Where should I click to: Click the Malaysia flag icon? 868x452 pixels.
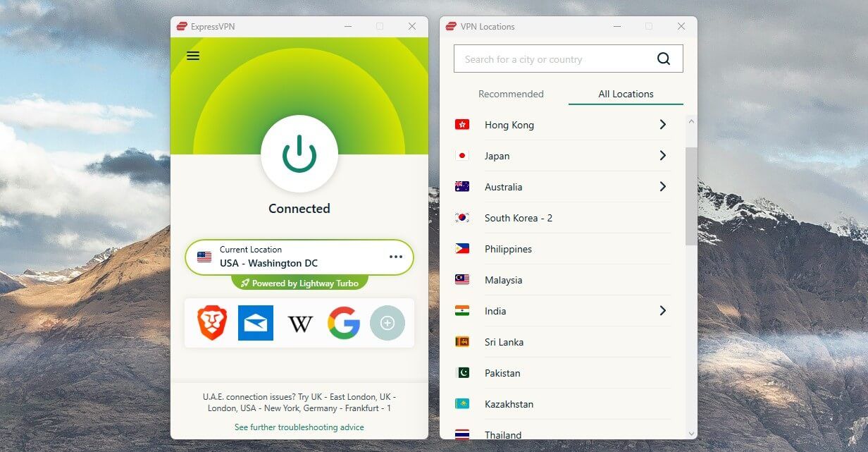pos(462,280)
